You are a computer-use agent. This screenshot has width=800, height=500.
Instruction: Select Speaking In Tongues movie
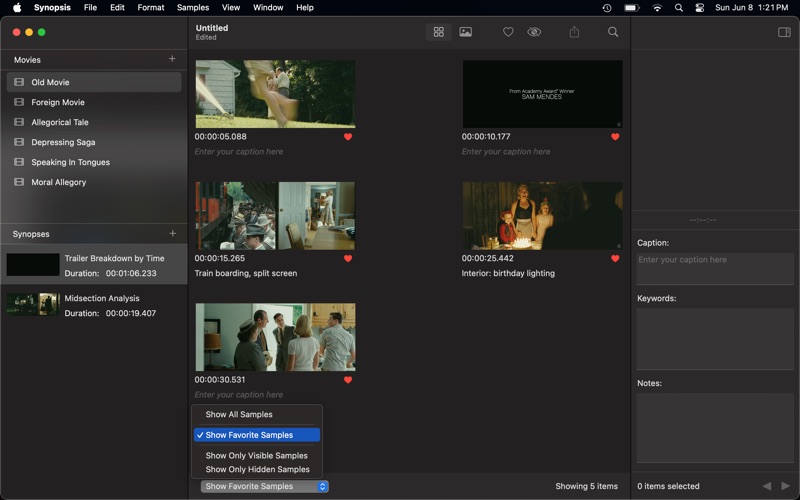[x=94, y=162]
